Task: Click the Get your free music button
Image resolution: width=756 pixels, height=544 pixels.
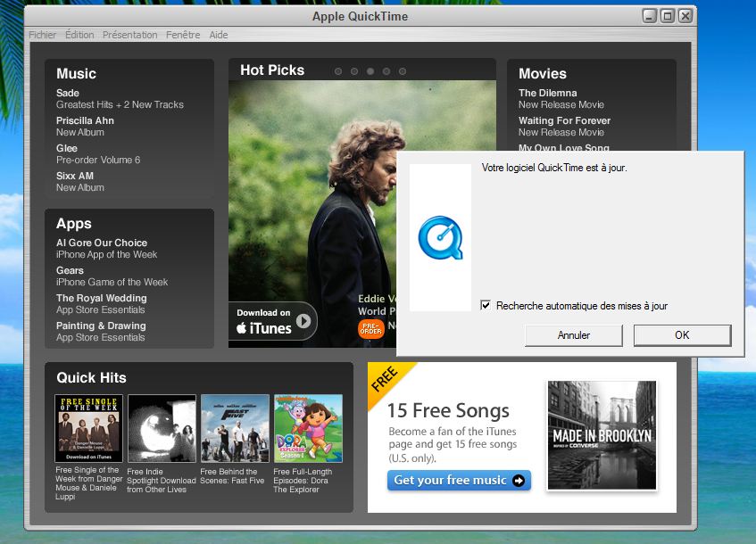Action: point(459,481)
